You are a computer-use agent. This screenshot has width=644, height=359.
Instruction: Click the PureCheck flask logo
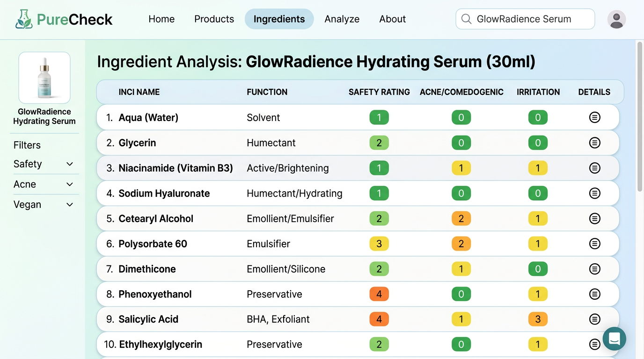tap(23, 19)
